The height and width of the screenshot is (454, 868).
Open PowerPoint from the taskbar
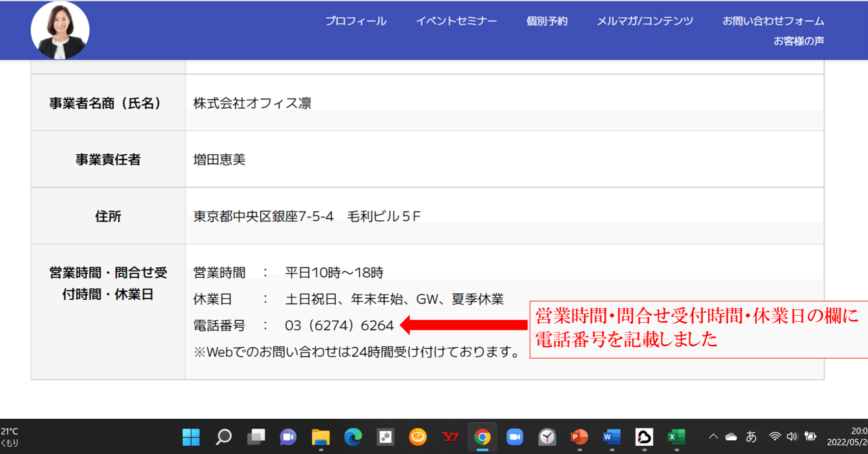coord(579,437)
